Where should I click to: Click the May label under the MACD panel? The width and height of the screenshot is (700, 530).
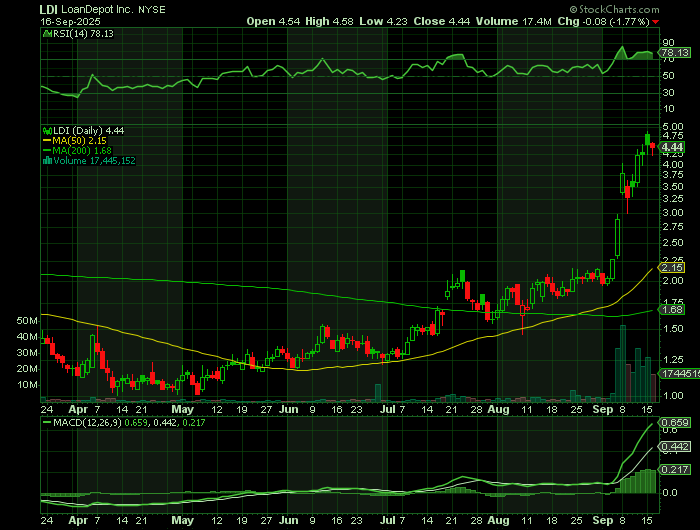coord(183,520)
